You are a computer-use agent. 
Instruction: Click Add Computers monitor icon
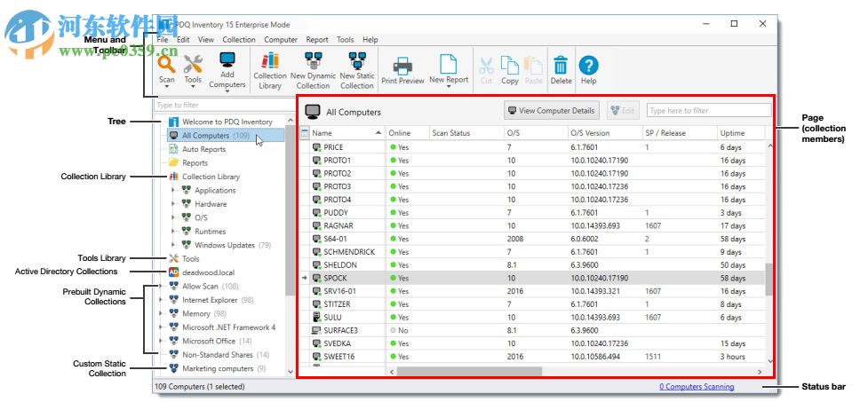click(x=227, y=59)
